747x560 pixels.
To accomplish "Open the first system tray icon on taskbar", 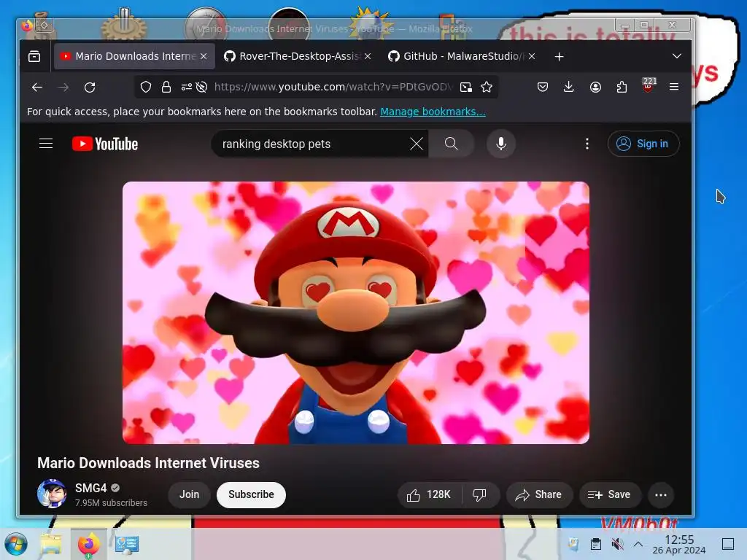I will click(x=573, y=544).
